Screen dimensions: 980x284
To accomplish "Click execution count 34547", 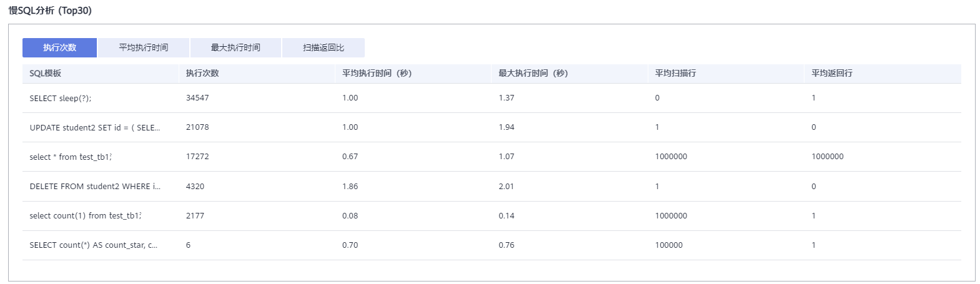I will [197, 98].
